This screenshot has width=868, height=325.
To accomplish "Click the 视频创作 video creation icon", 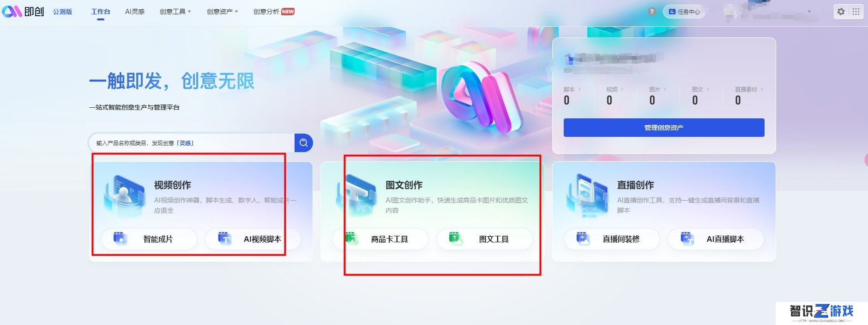I will pos(125,196).
